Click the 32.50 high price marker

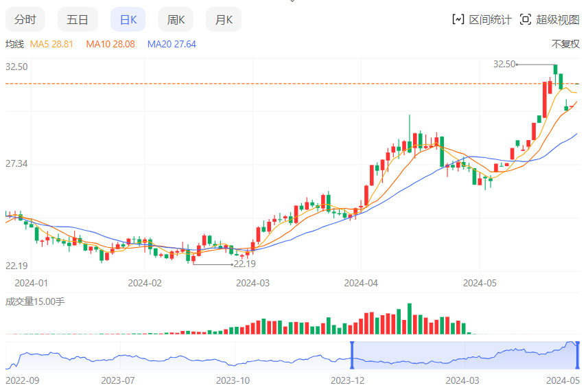(504, 64)
